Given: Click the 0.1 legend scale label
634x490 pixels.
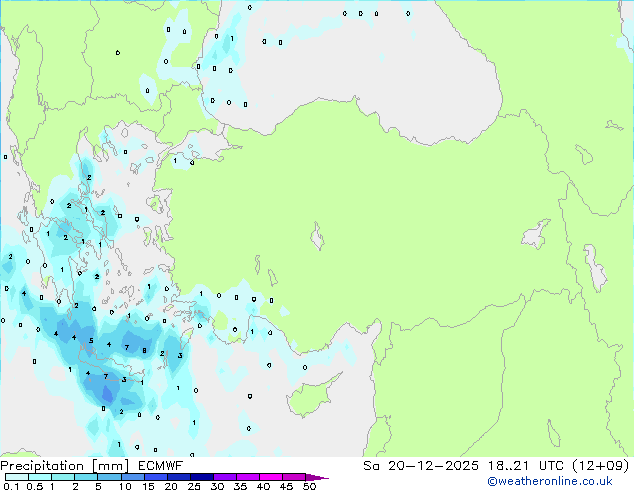Looking at the screenshot, I should [11, 486].
